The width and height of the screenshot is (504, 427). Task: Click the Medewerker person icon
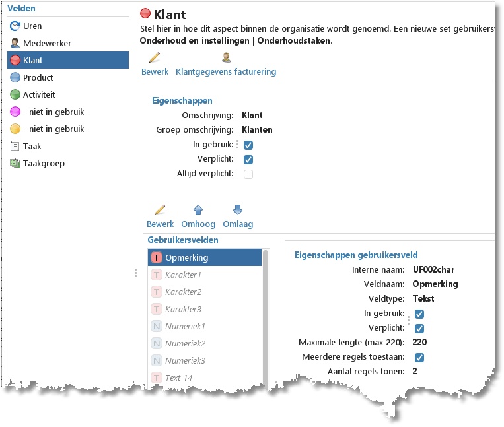pos(15,43)
